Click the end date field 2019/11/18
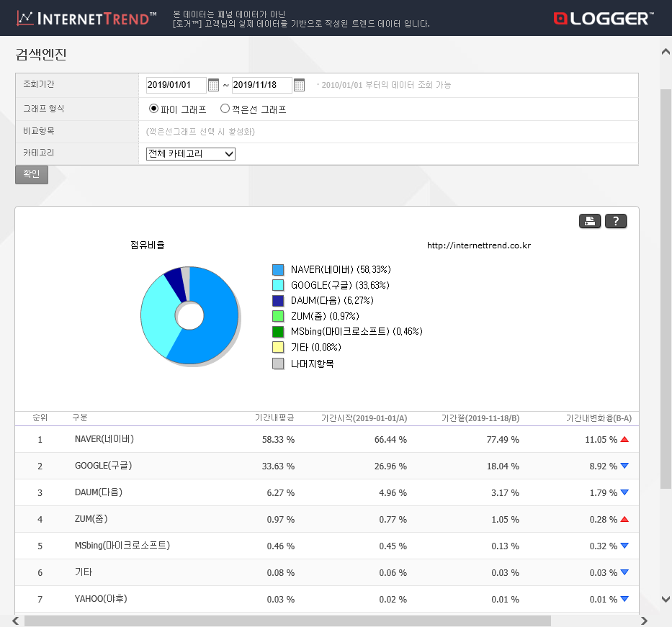Viewport: 672px width, 627px height. click(x=262, y=85)
